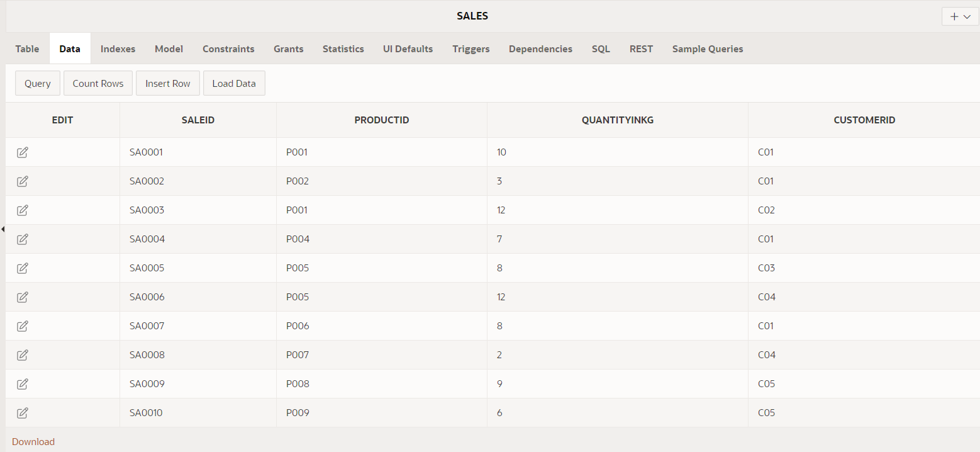
Task: Open the Load Data tool
Action: 234,82
